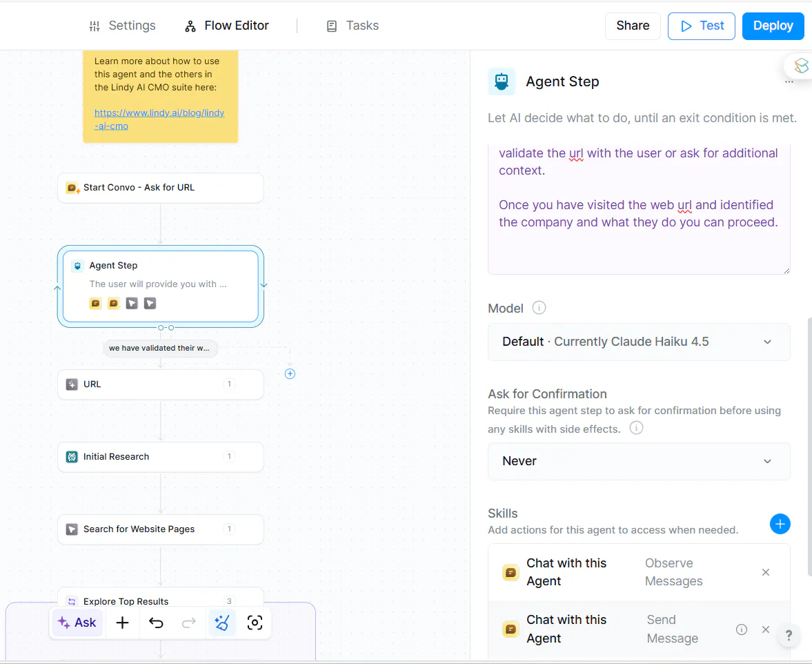Screen dimensions: 812x664
Task: Switch to the Settings tab
Action: point(122,26)
